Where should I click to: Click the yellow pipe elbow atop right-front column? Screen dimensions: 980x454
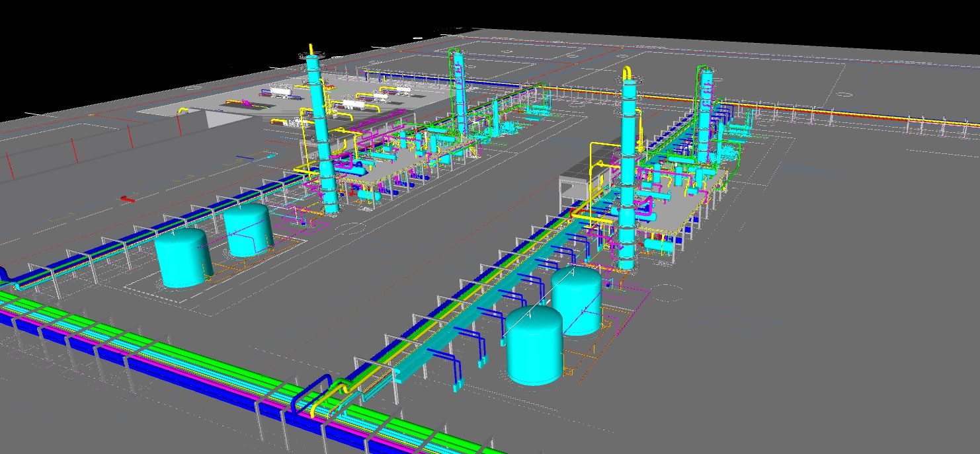tap(627, 73)
